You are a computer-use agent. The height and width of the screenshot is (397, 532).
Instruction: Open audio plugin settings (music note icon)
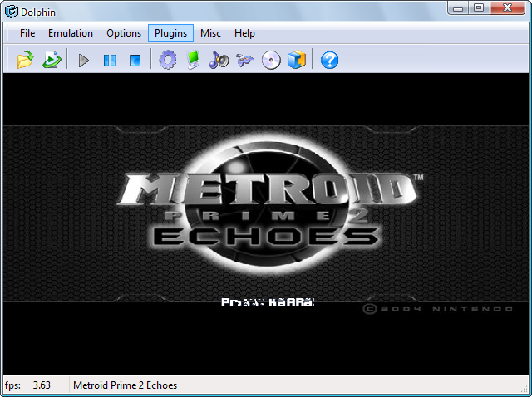pyautogui.click(x=219, y=60)
